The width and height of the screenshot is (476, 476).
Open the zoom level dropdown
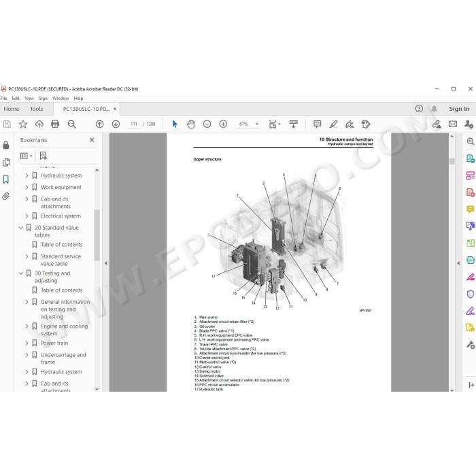(257, 124)
